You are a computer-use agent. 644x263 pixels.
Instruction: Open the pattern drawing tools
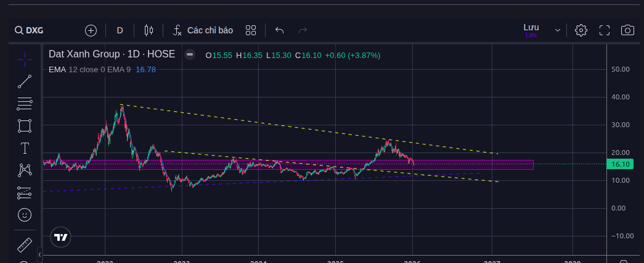tap(25, 170)
